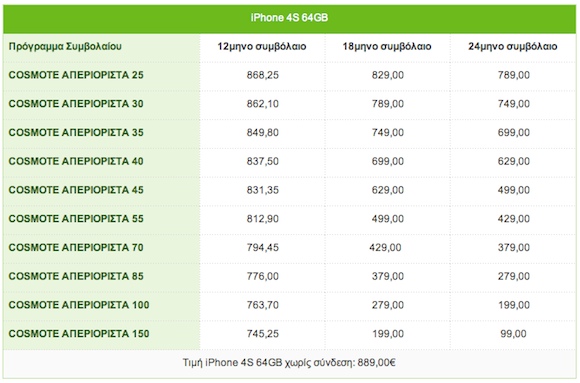Select the COSMOTE ΑΠΕΡΙΟΡΙΣΤΑ 45 row label

76,190
